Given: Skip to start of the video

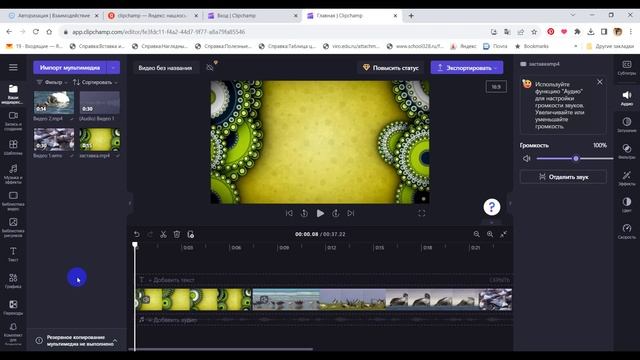Looking at the screenshot, I should coord(289,213).
